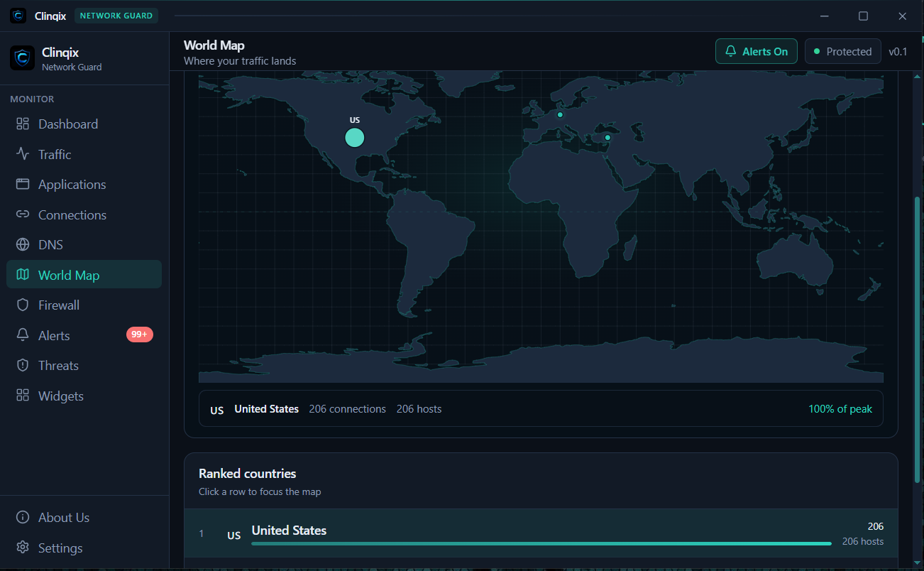
Task: Click the green Protected status dot
Action: [817, 52]
